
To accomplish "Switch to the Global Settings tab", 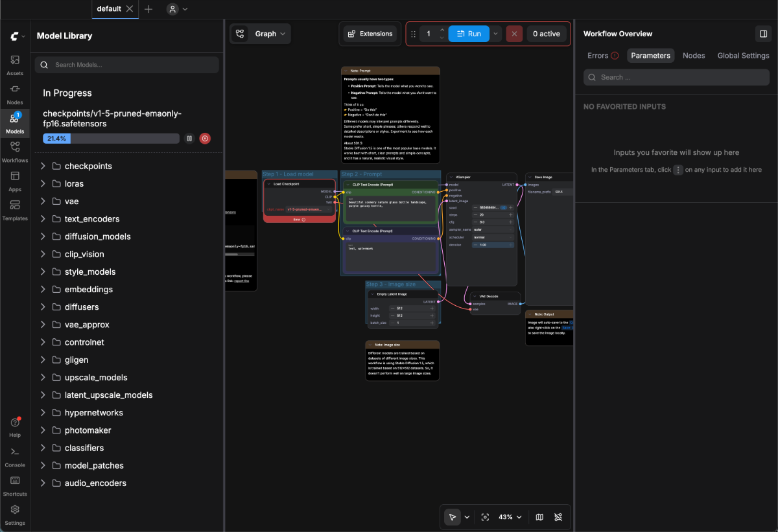I will 743,56.
